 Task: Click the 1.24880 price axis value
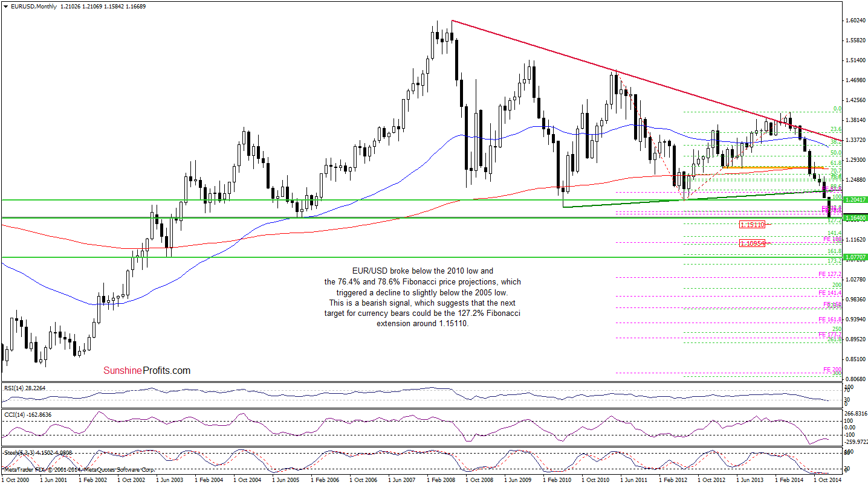pos(855,180)
